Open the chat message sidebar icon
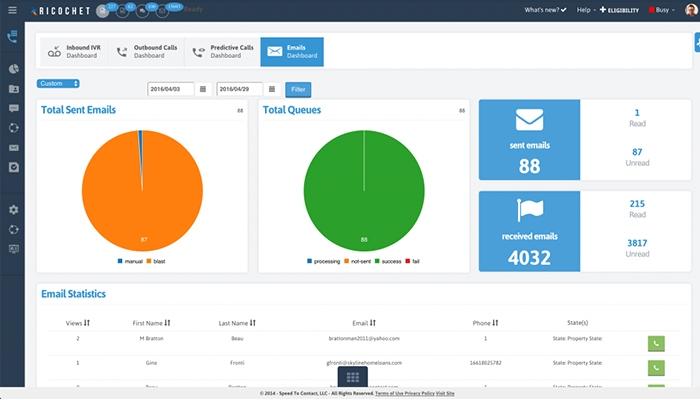Viewport: 700px width, 400px height. (14, 108)
